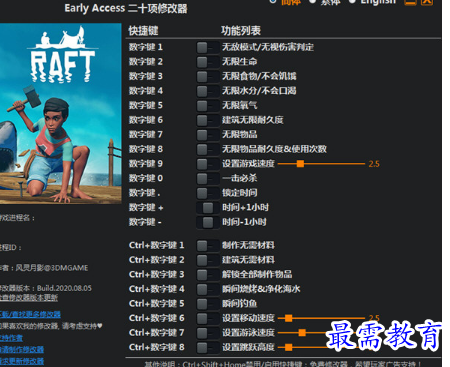Toggle the 锁定时间 switch

[x=207, y=193]
